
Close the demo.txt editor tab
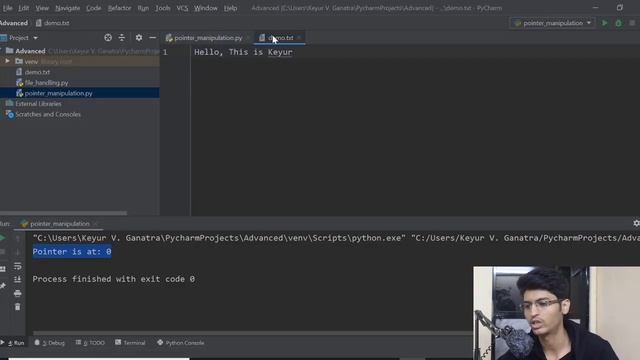(x=300, y=38)
